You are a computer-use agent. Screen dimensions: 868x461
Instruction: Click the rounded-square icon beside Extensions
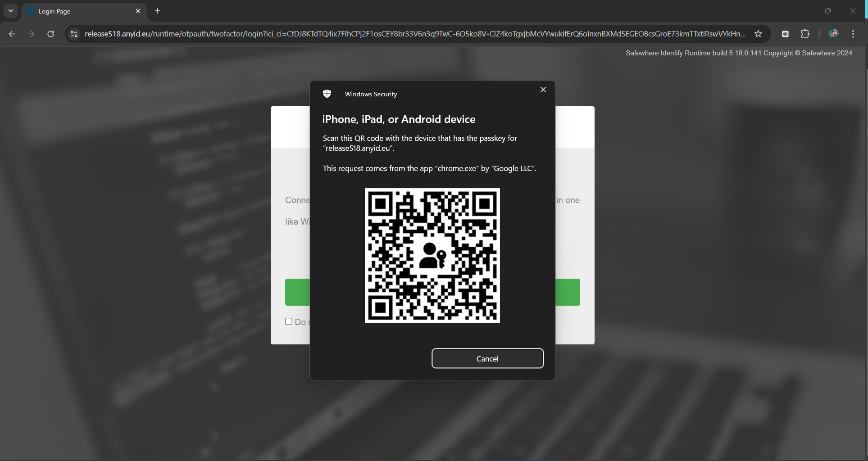785,34
